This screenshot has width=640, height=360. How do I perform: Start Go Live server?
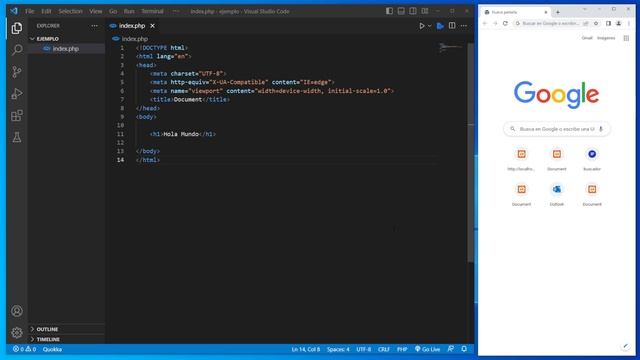(x=427, y=349)
